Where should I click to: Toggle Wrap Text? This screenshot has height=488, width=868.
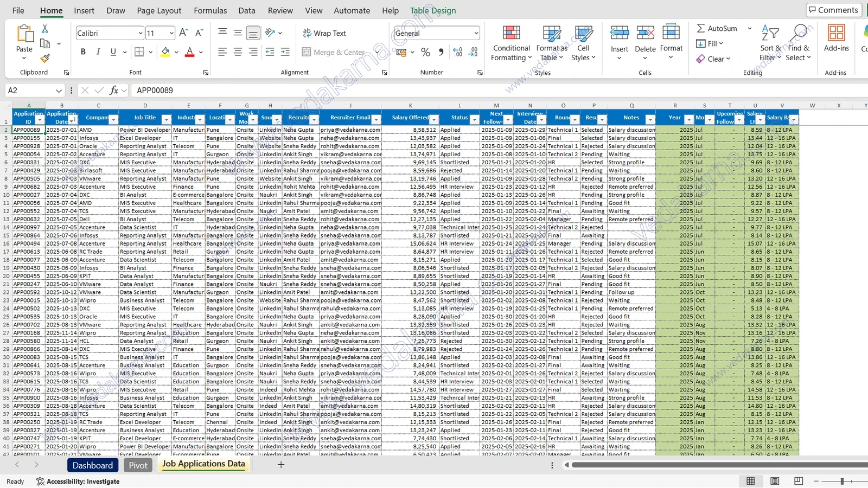324,33
